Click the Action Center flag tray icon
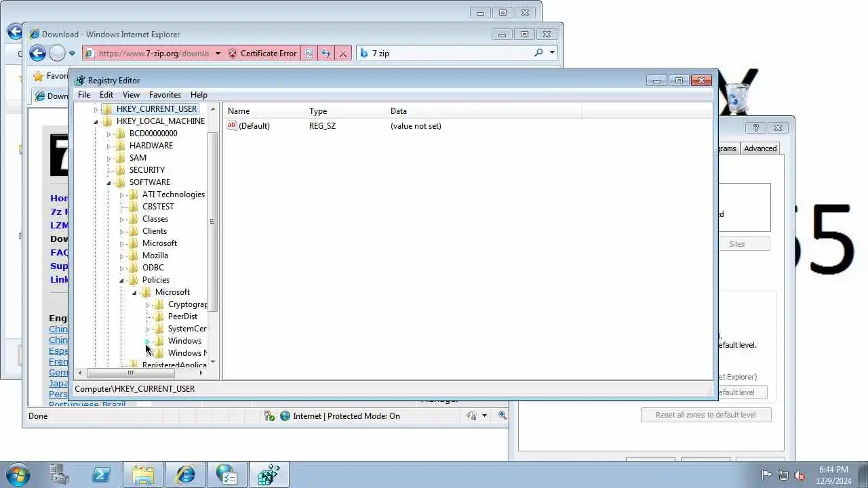This screenshot has height=488, width=868. coord(767,475)
